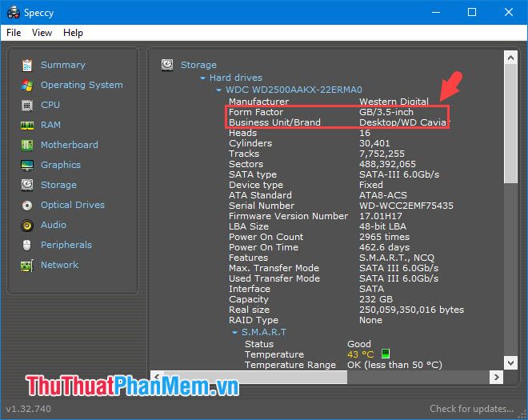Screen dimensions: 528x420
Task: Collapse the Hard drives tree node
Action: (x=202, y=78)
